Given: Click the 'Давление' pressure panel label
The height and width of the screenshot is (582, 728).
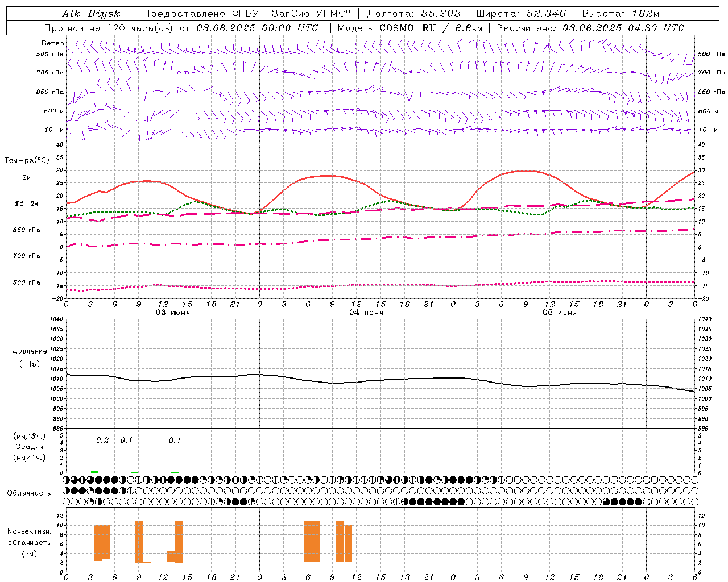Looking at the screenshot, I should pyautogui.click(x=30, y=351).
